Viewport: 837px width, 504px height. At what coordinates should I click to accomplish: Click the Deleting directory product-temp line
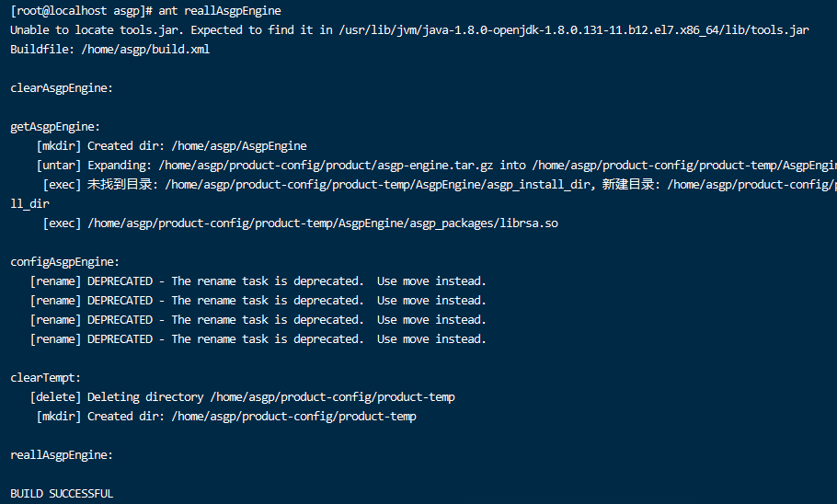(x=242, y=396)
